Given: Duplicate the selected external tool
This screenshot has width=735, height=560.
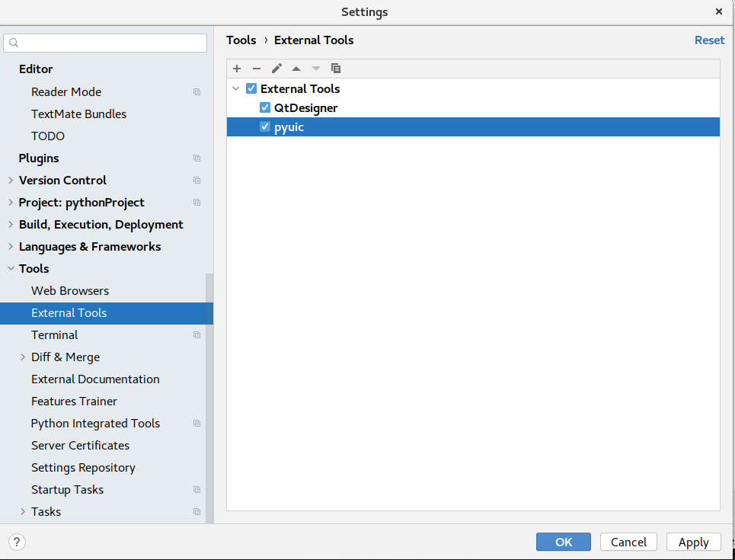Looking at the screenshot, I should (x=336, y=69).
